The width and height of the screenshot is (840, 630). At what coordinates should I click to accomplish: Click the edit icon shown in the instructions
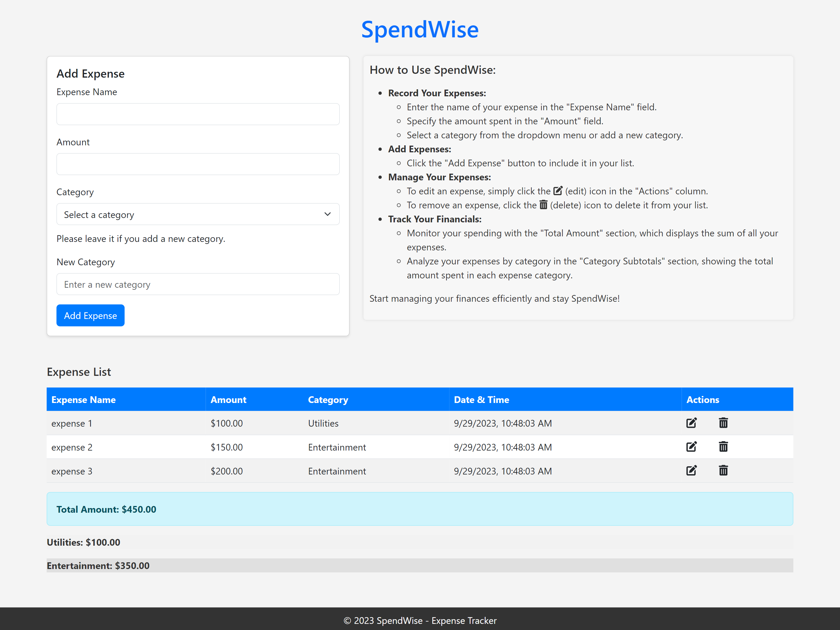[557, 191]
